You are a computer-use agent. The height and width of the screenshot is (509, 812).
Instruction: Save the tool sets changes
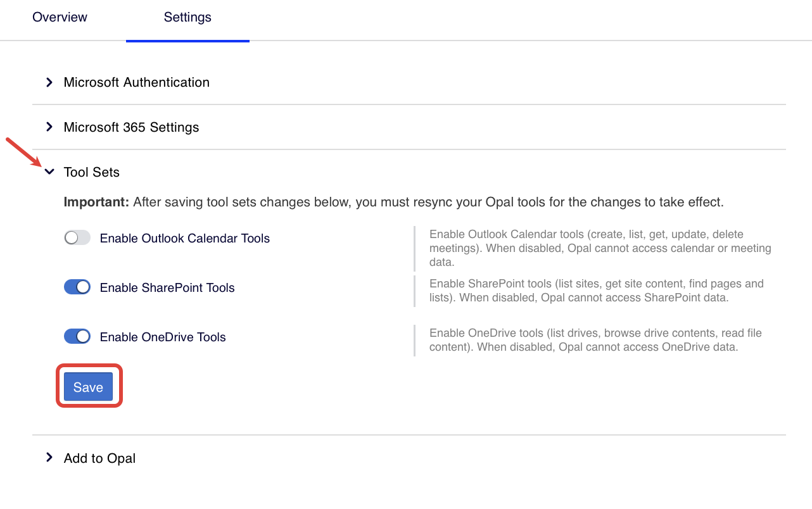point(88,387)
